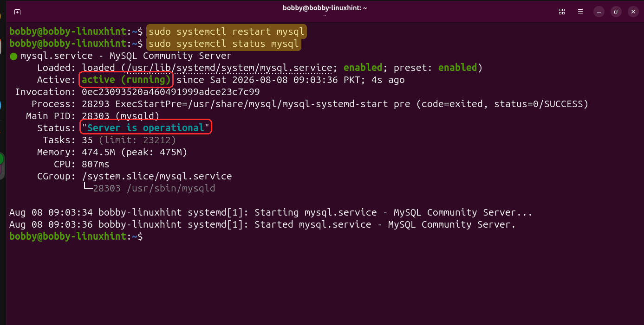The height and width of the screenshot is (325, 644).
Task: Click the Invocation ID value
Action: tap(170, 92)
